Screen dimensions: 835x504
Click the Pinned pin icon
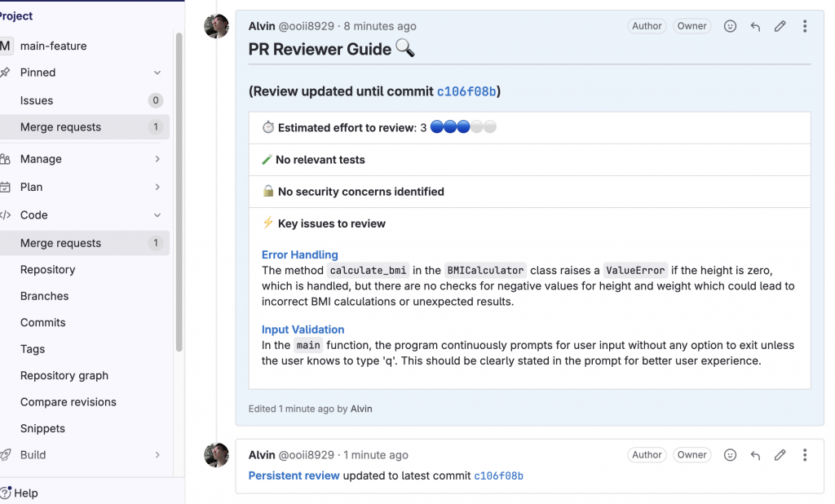(x=6, y=73)
